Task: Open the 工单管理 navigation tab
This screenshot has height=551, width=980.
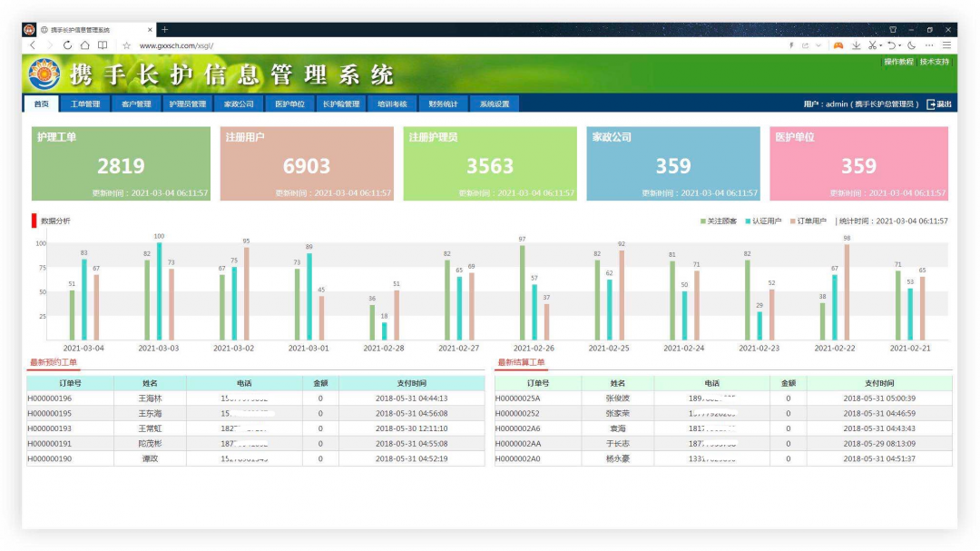Action: pyautogui.click(x=85, y=103)
